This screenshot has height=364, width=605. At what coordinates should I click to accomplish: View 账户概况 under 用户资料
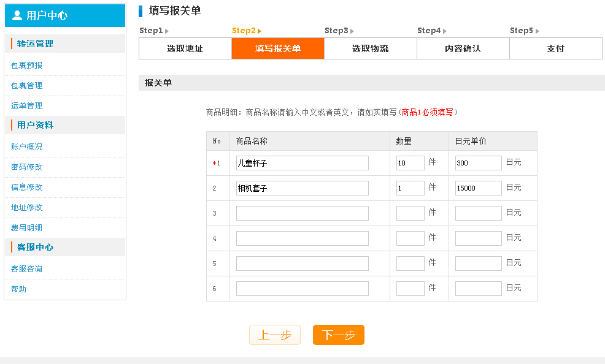pos(27,146)
